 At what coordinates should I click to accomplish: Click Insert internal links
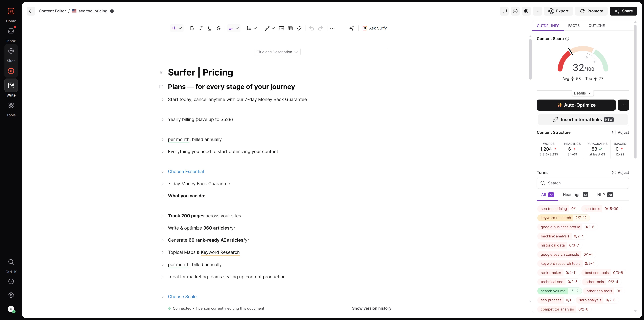pyautogui.click(x=583, y=120)
